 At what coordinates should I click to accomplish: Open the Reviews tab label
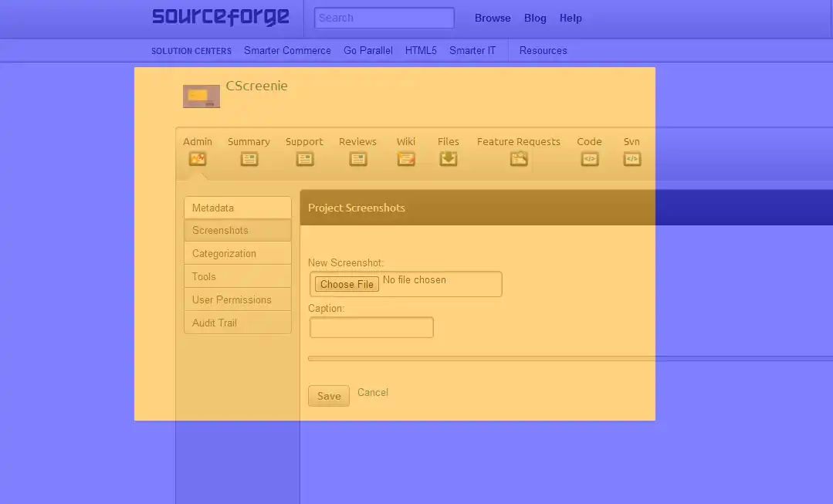tap(357, 142)
